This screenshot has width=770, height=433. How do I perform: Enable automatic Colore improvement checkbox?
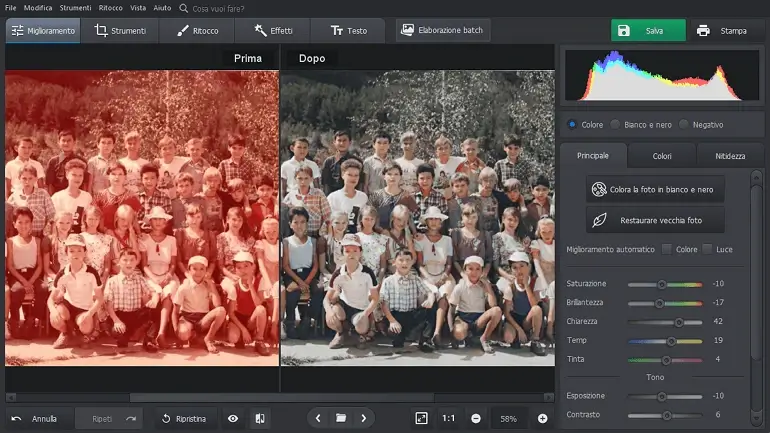click(666, 249)
